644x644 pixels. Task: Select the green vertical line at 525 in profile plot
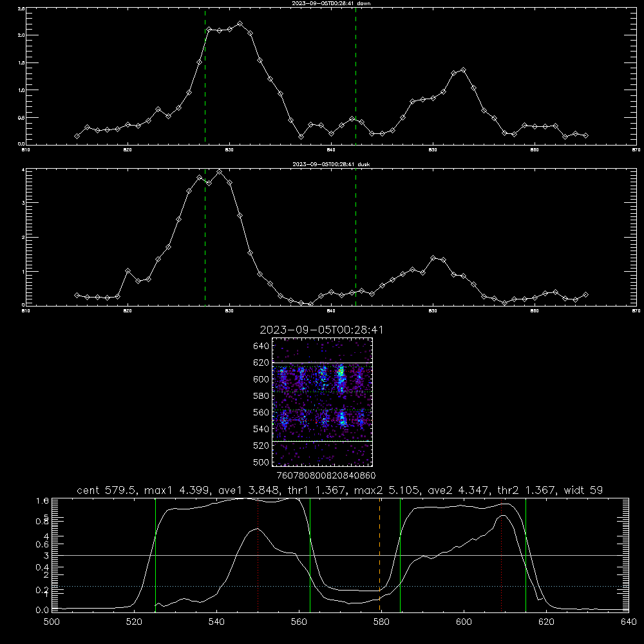pyautogui.click(x=155, y=555)
